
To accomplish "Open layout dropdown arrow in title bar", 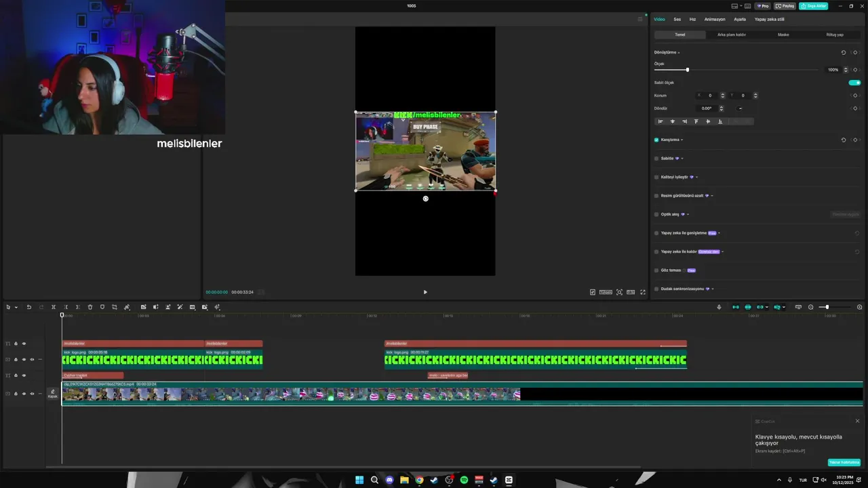I will (741, 5).
